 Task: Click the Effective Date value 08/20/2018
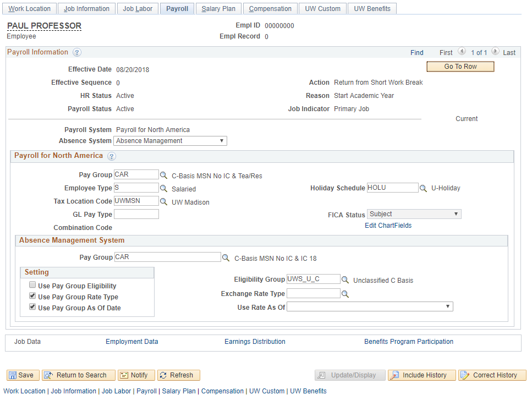(x=133, y=69)
